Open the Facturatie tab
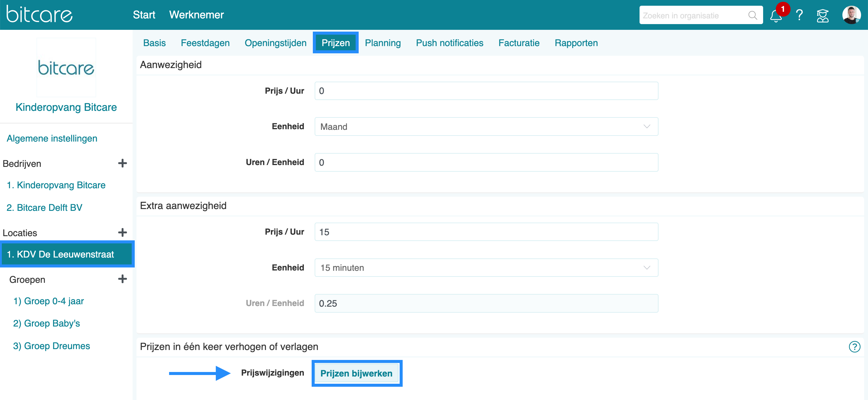Screen dimensions: 868x400 [519, 43]
